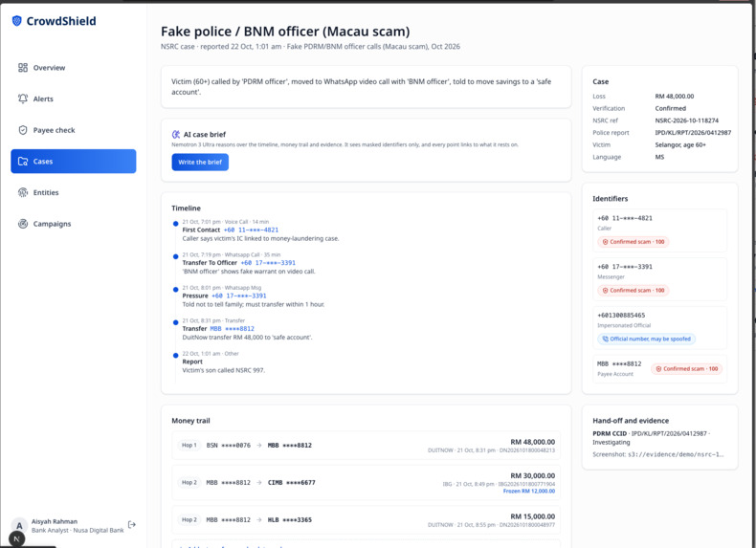
Task: Click the PDRM CCID hand-off entry
Action: tap(653, 438)
